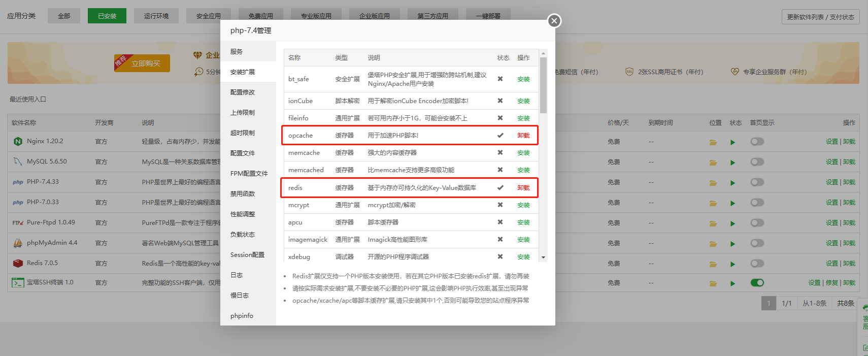Viewport: 868px width, 356px height.
Task: Install the xdebug extension
Action: pyautogui.click(x=523, y=257)
